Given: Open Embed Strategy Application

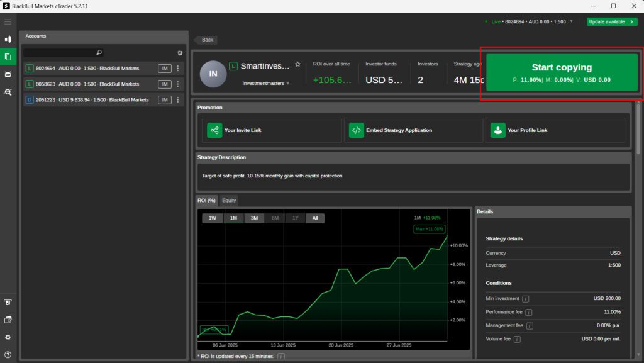Looking at the screenshot, I should point(413,130).
